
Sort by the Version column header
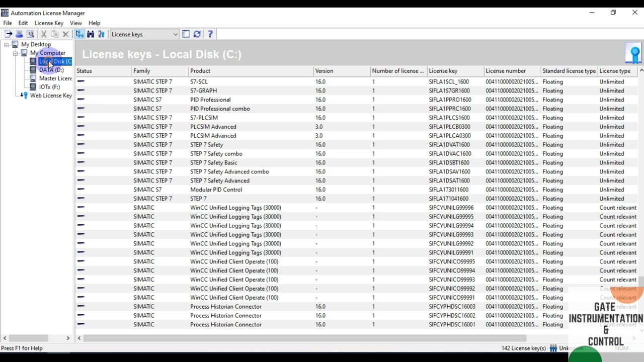[x=342, y=71]
